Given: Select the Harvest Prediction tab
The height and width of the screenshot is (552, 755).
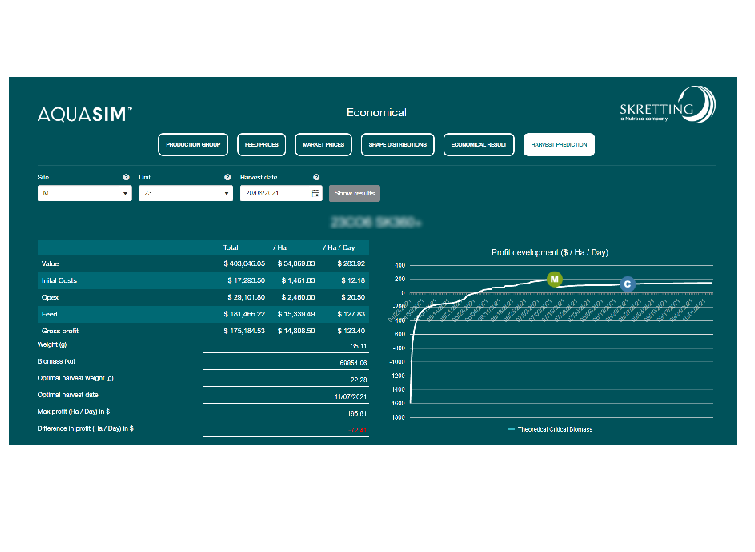Looking at the screenshot, I should [x=559, y=144].
